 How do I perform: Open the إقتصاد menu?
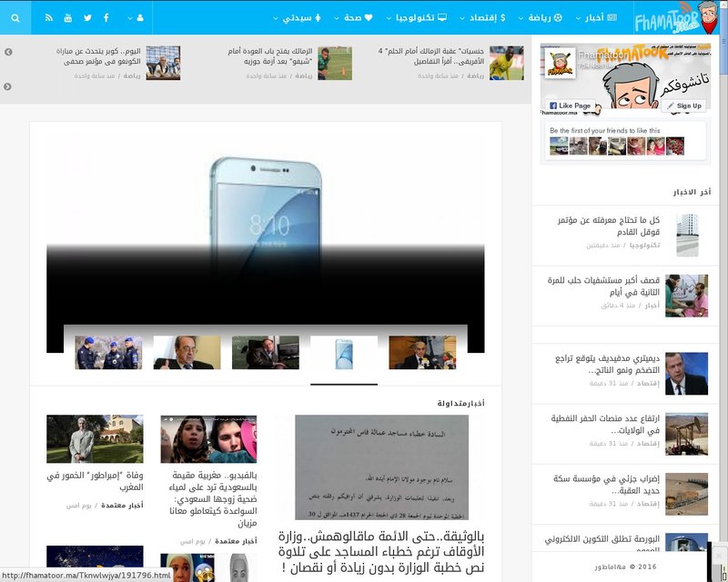(x=487, y=17)
